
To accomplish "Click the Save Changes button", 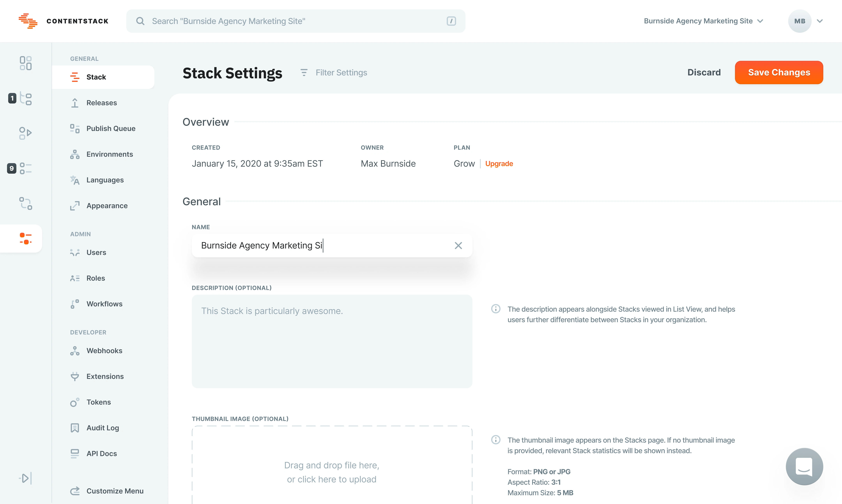I will tap(779, 72).
